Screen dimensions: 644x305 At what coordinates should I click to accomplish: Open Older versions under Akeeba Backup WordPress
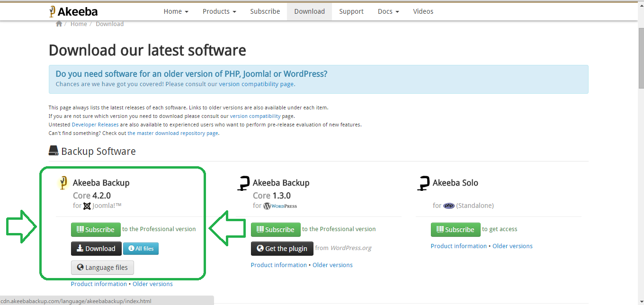point(332,265)
